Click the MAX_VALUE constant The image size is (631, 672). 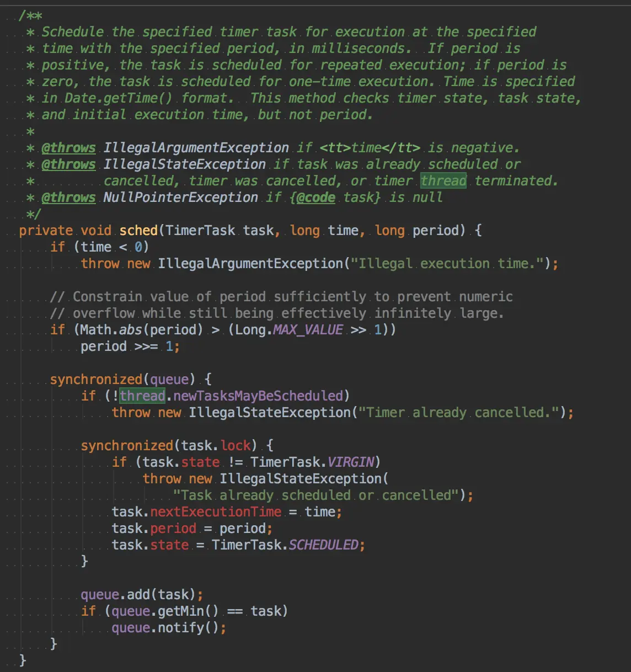(x=308, y=329)
